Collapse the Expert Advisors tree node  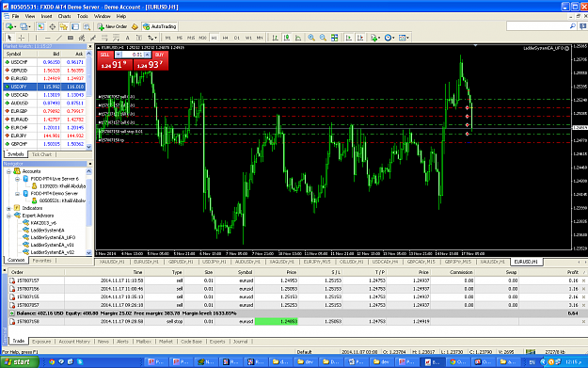coord(8,216)
